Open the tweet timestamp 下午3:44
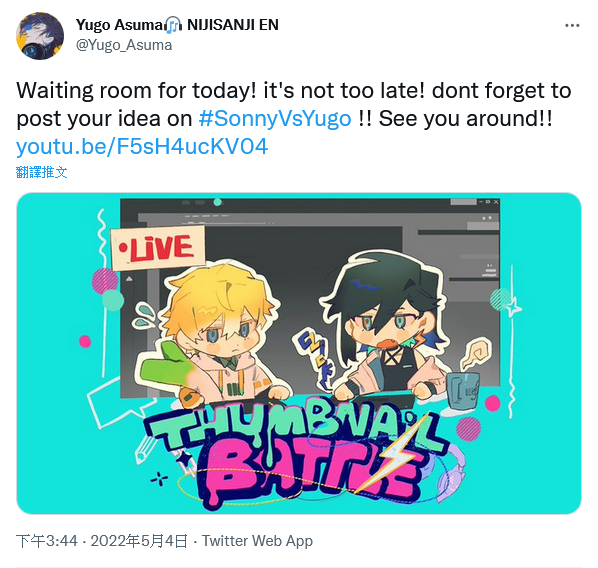 [x=47, y=541]
